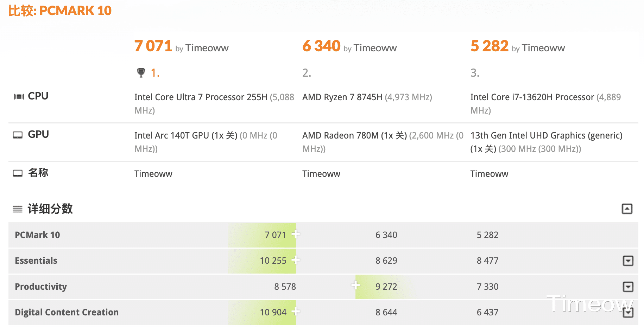This screenshot has width=644, height=327.
Task: Click the plus icon beside Essentials score 10 255
Action: coord(296,260)
